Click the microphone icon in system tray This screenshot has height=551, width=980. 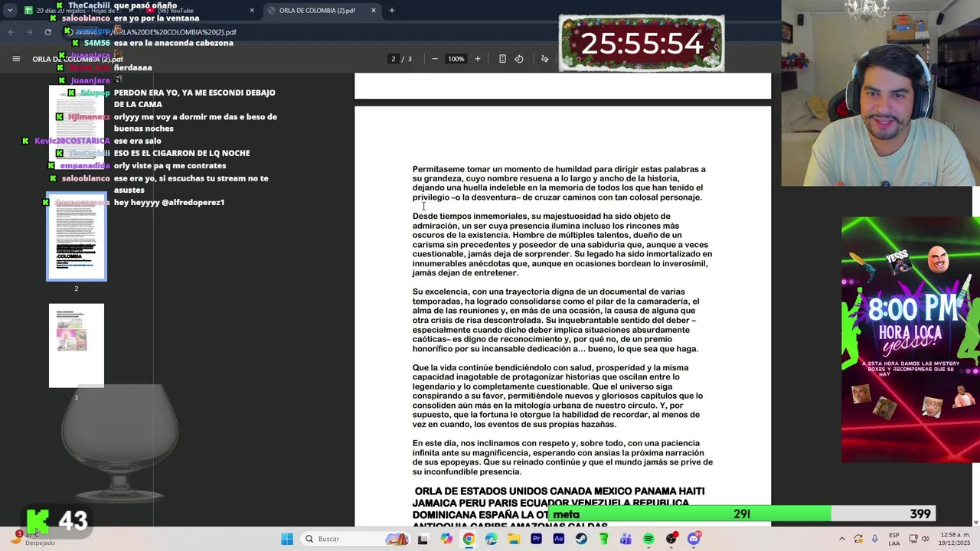tap(874, 539)
